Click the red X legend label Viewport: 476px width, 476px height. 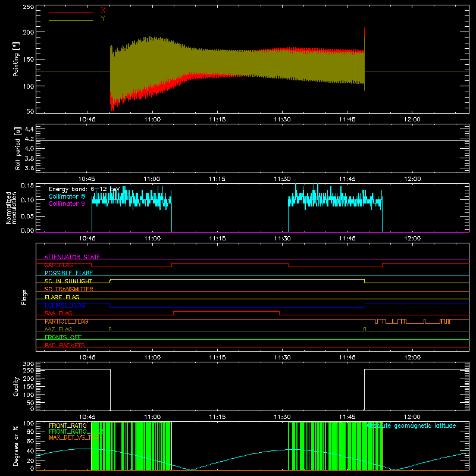(103, 11)
